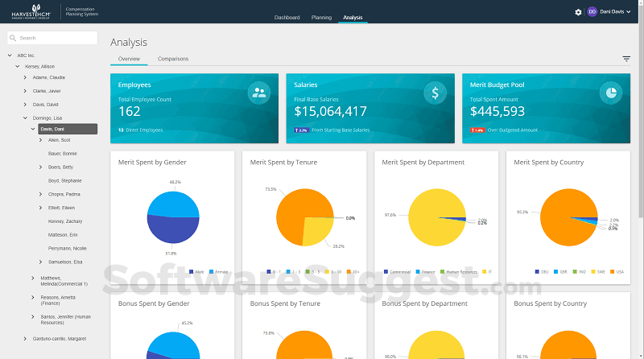Click the search magnifier icon

[x=13, y=38]
